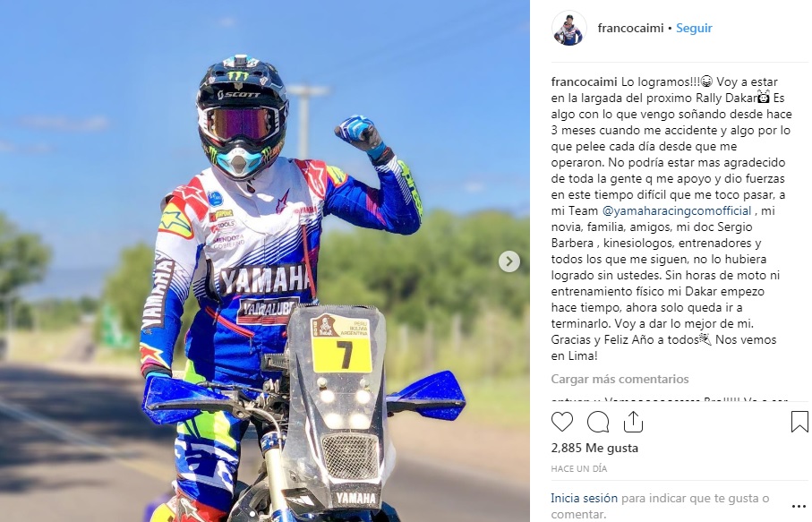The image size is (812, 522).
Task: Open comments with the speech bubble icon
Action: tap(598, 422)
